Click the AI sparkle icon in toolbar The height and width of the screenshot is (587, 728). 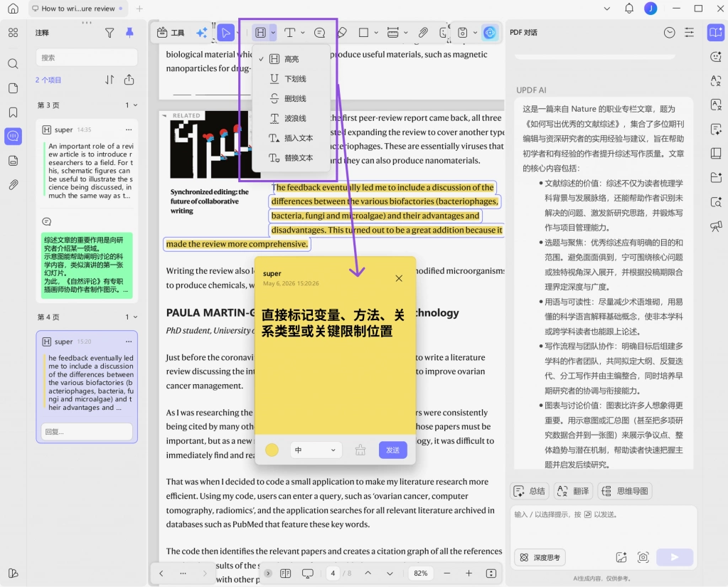click(x=201, y=33)
